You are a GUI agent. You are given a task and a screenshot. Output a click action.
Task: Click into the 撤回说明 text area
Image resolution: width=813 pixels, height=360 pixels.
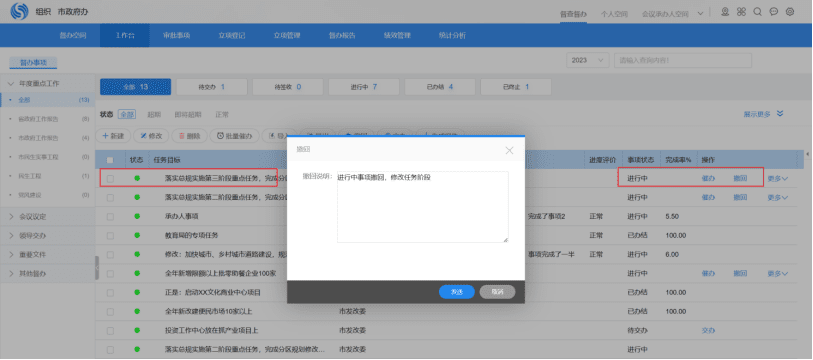[423, 207]
